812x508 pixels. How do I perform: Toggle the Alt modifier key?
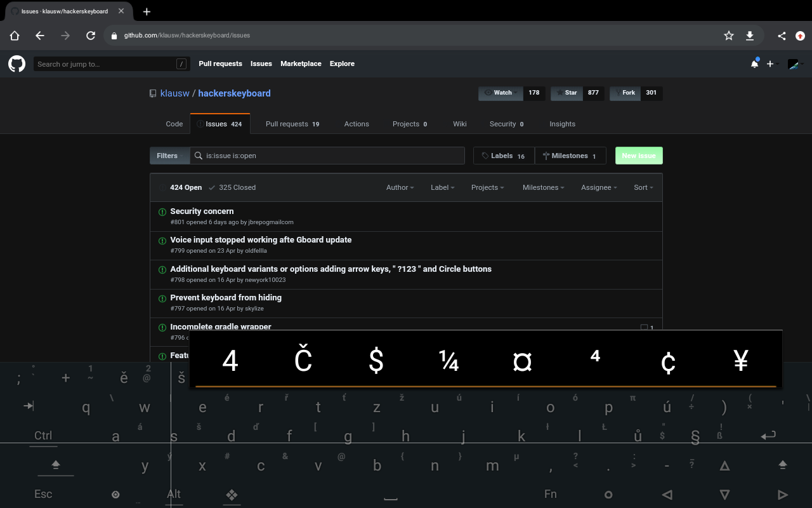[174, 494]
